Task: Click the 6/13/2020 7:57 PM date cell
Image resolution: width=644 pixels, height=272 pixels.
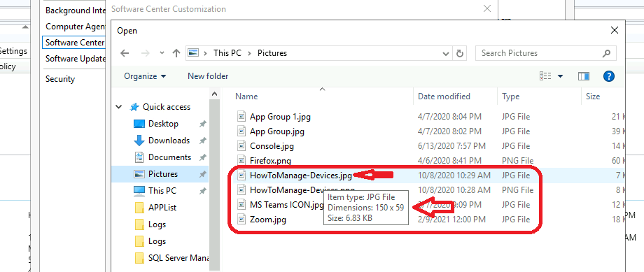Action: [x=451, y=146]
